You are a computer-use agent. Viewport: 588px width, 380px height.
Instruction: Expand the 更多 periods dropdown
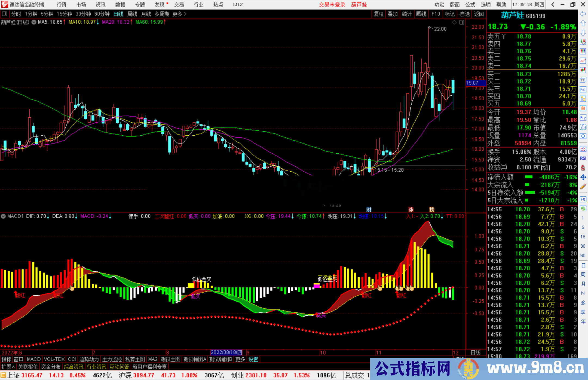[x=179, y=14]
